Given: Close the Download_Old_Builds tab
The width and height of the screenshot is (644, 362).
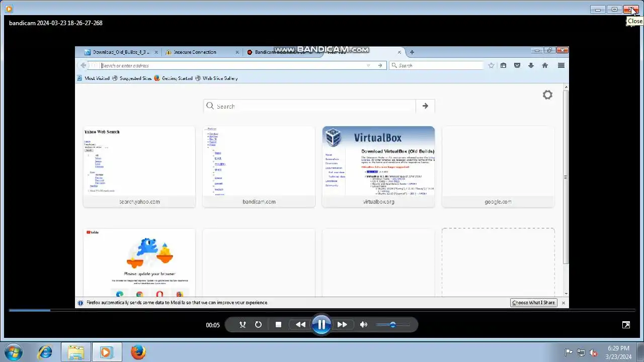Looking at the screenshot, I should tap(156, 52).
